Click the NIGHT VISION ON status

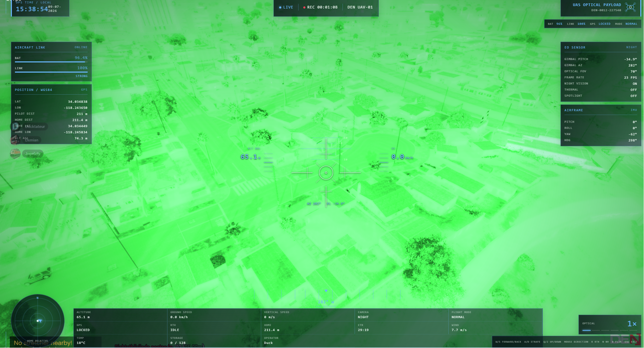tap(601, 84)
